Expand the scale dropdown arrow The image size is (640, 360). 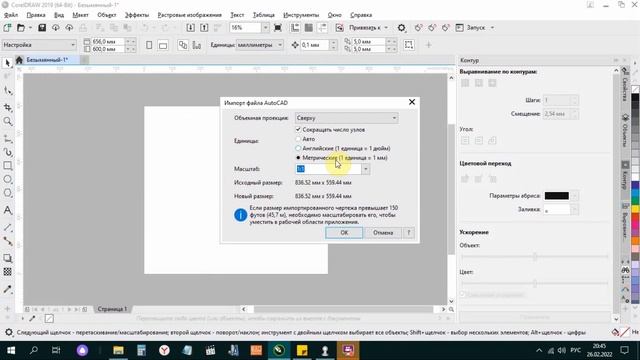coord(366,169)
